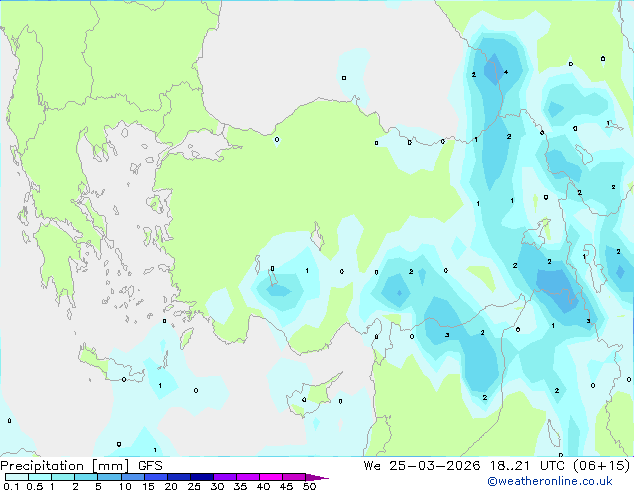Viewport: 634px width, 490px height.
Task: Select the 20–25 mm legend swatch
Action: (178, 477)
